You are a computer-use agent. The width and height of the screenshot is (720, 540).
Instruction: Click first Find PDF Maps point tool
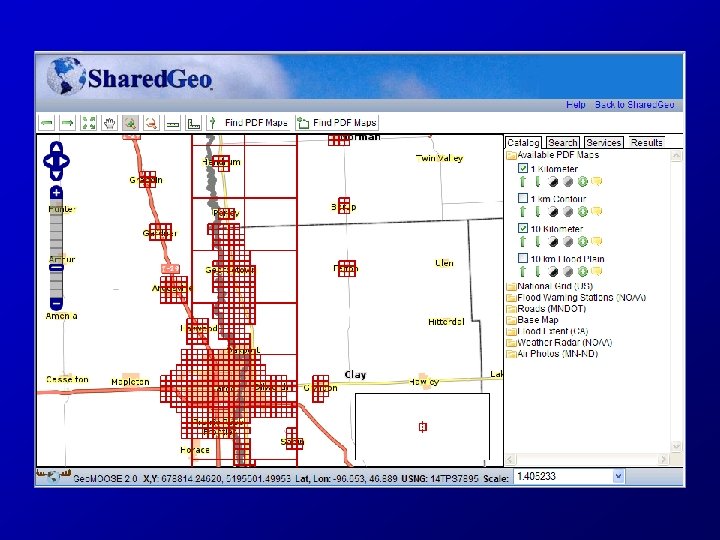click(248, 123)
